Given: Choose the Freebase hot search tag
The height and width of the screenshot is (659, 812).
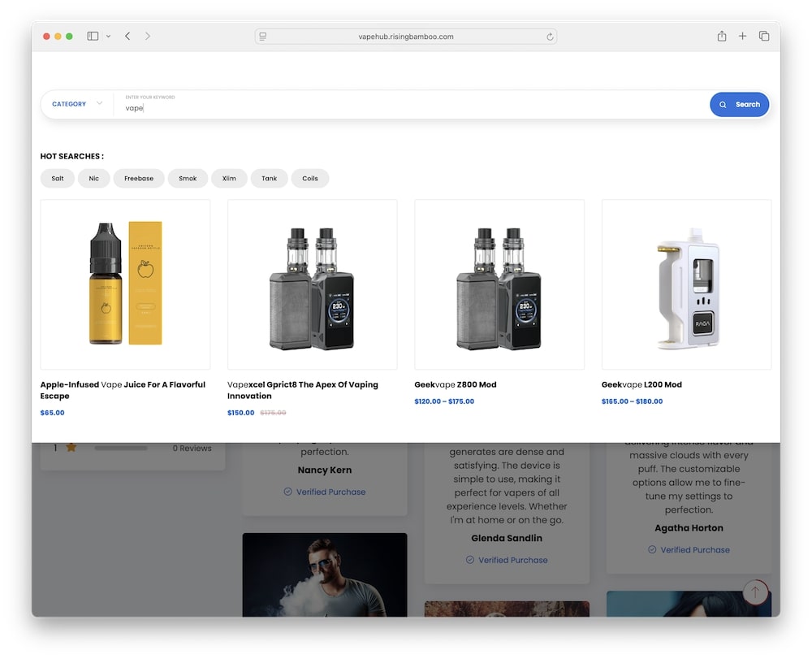Looking at the screenshot, I should (139, 178).
